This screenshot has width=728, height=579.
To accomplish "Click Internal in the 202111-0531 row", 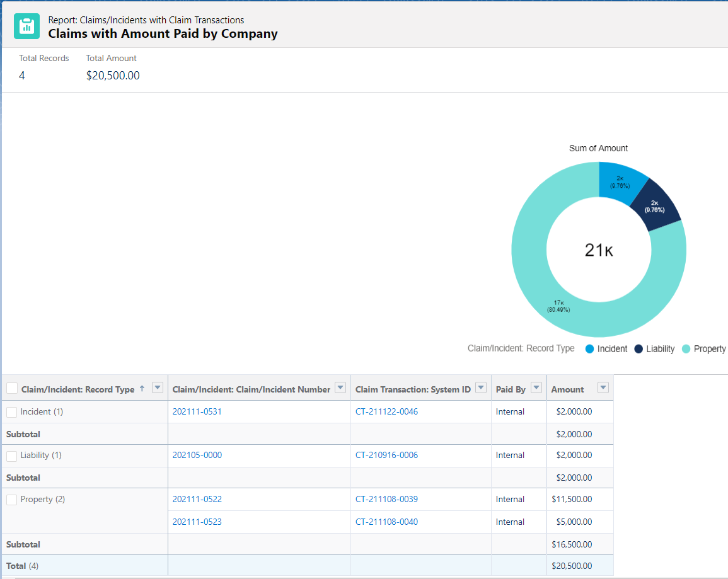I will pos(510,411).
